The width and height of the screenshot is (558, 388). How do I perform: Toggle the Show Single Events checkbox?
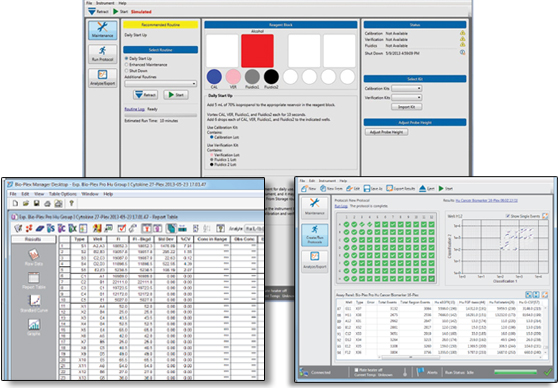tap(508, 216)
